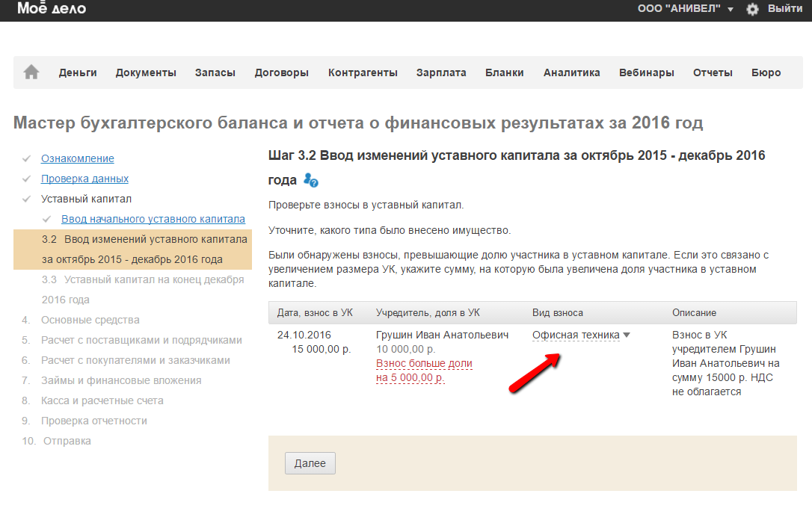Viewport: 812px width, 523px height.
Task: Open the Документы menu
Action: click(146, 72)
